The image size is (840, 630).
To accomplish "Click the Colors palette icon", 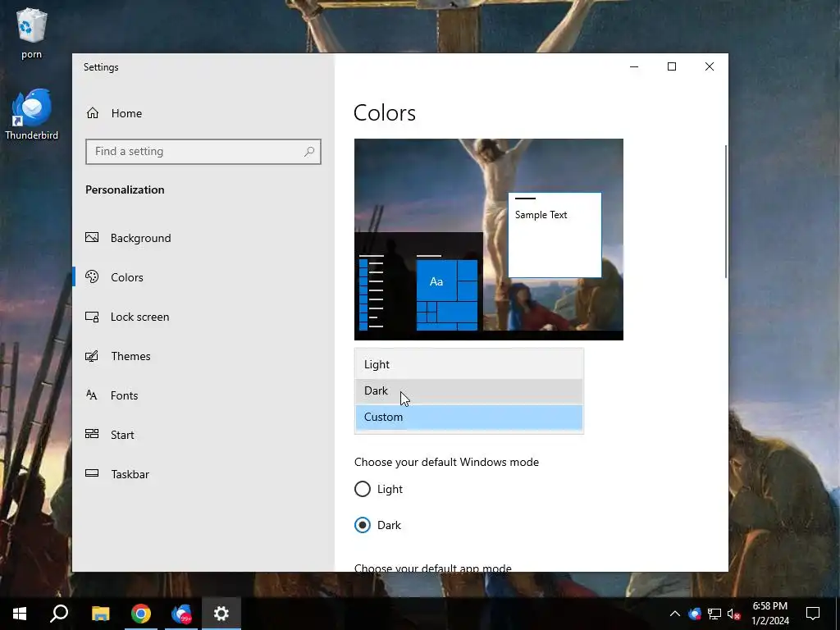I will [92, 277].
